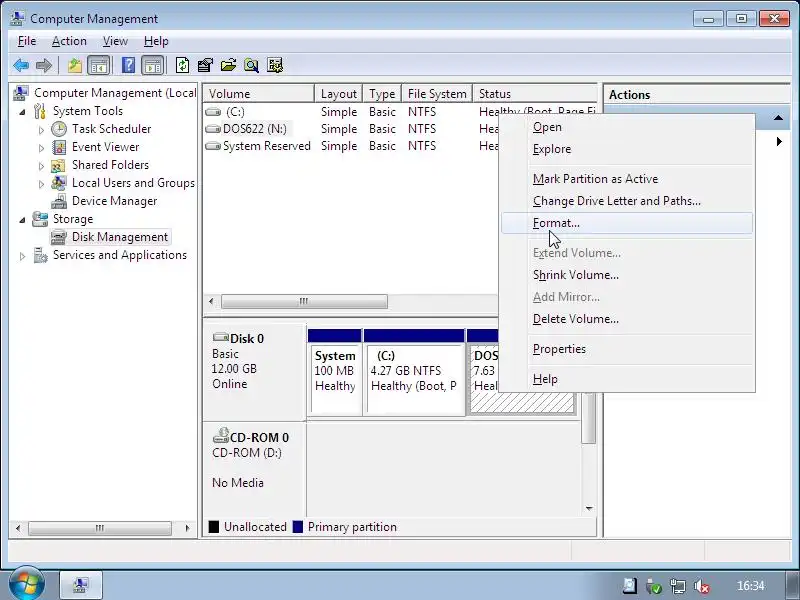The image size is (800, 600).
Task: Open the Action menu
Action: tap(69, 41)
